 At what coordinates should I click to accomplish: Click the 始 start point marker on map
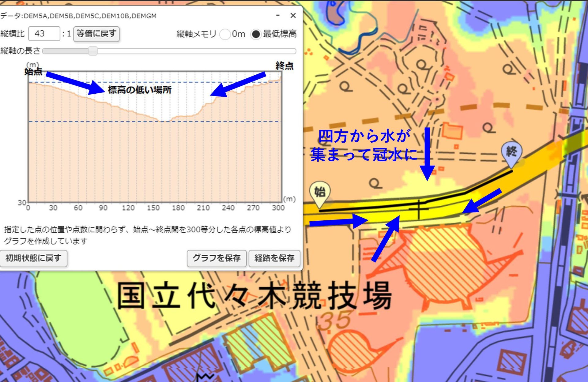pos(320,194)
